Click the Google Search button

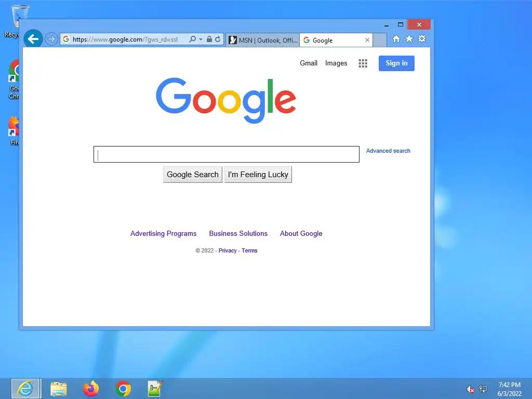coord(192,175)
